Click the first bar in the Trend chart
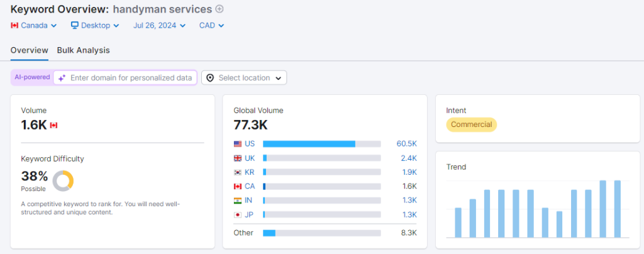Screen dimensions: 644x254 point(458,223)
